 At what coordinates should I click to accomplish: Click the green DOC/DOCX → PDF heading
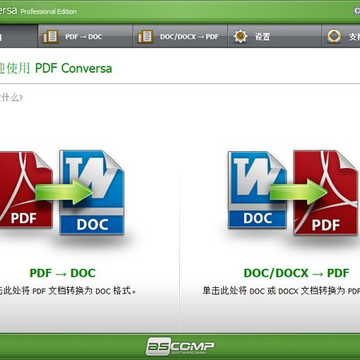[x=296, y=273]
